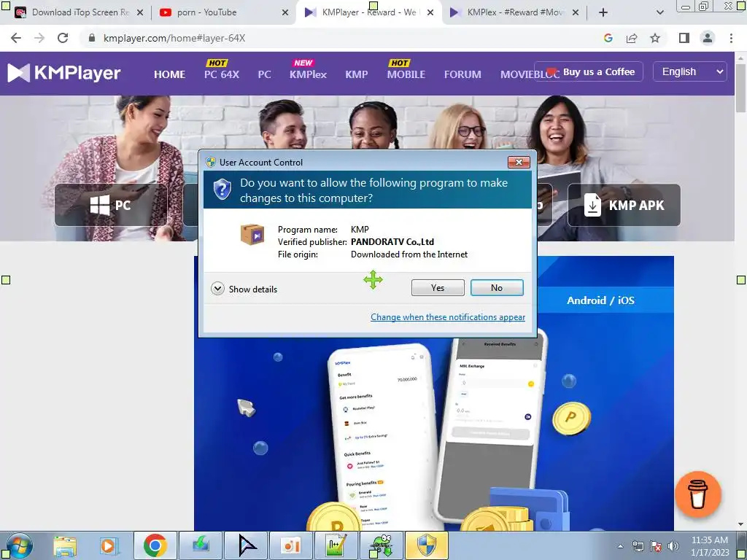
Task: Open the MOBILE menu item
Action: [406, 75]
